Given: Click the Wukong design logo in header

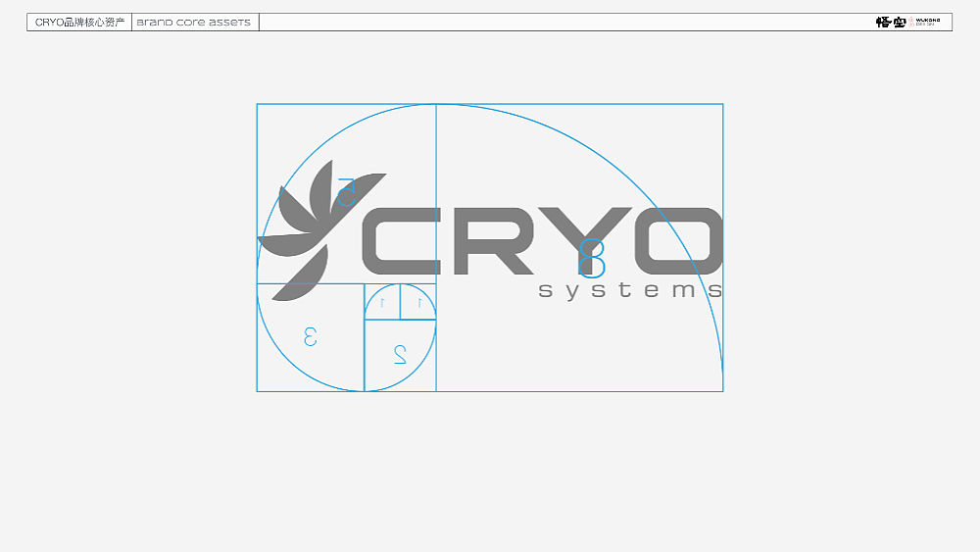Looking at the screenshot, I should pyautogui.click(x=907, y=22).
